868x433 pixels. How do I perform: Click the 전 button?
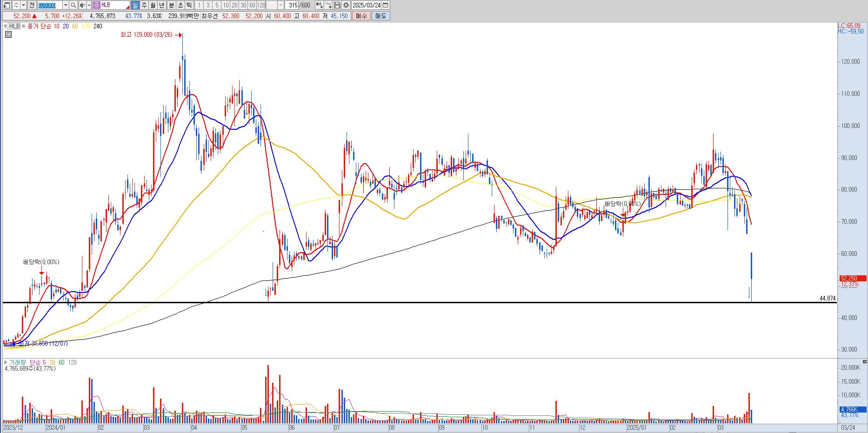click(32, 5)
